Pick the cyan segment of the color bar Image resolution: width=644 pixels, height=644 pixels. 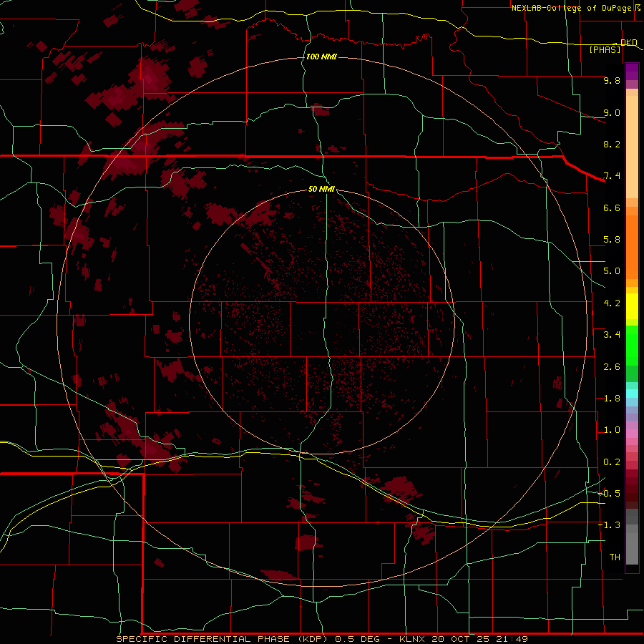(632, 394)
